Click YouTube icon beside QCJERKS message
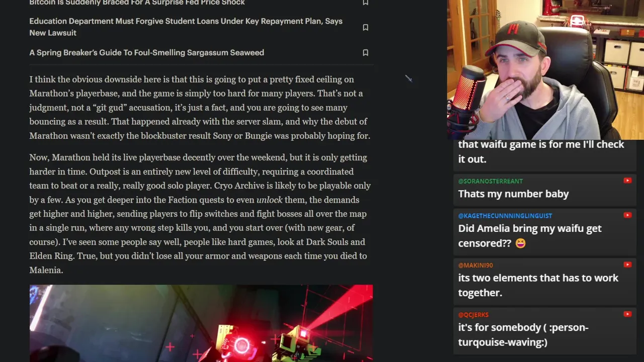 [x=627, y=314]
